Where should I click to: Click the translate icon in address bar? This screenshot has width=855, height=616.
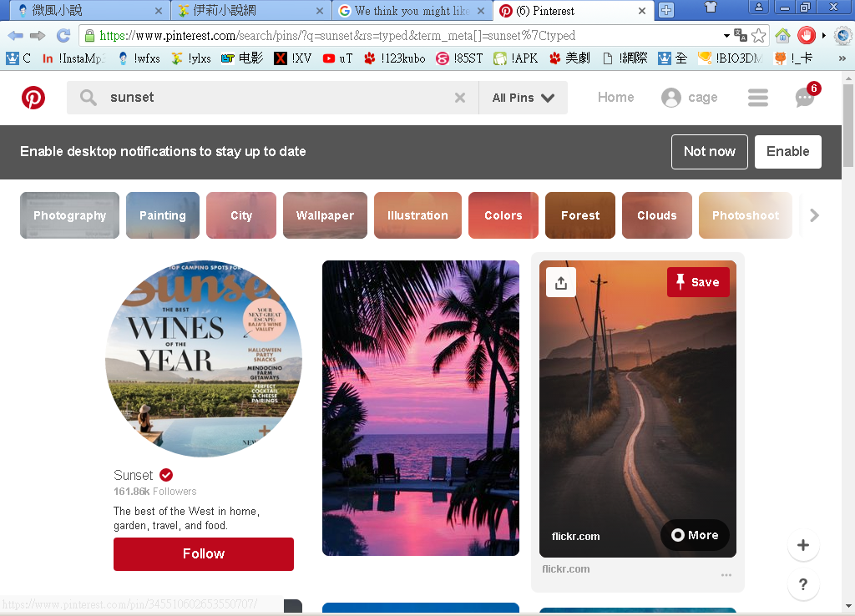point(741,36)
